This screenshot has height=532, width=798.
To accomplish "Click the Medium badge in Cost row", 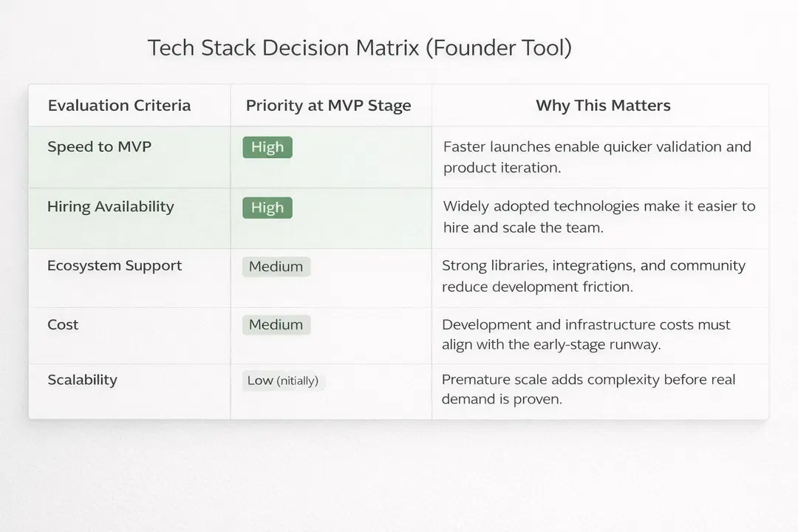I will 276,324.
